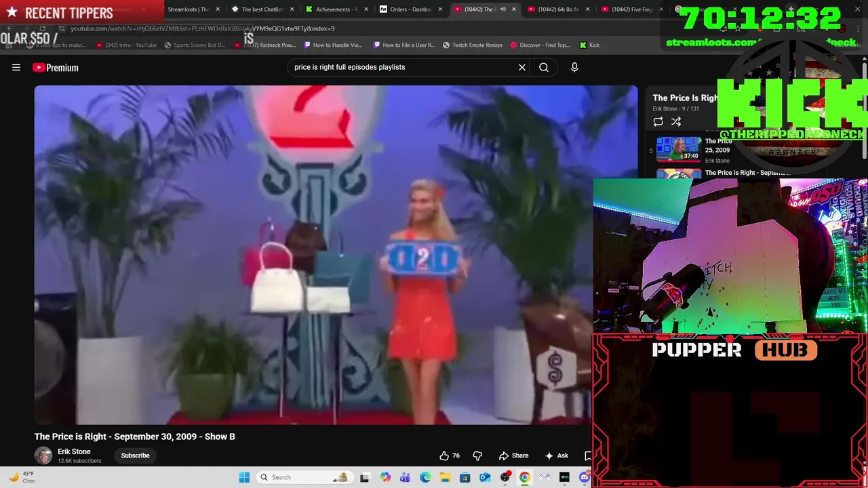Image resolution: width=868 pixels, height=488 pixels.
Task: Share the Price is Right video
Action: [x=514, y=455]
